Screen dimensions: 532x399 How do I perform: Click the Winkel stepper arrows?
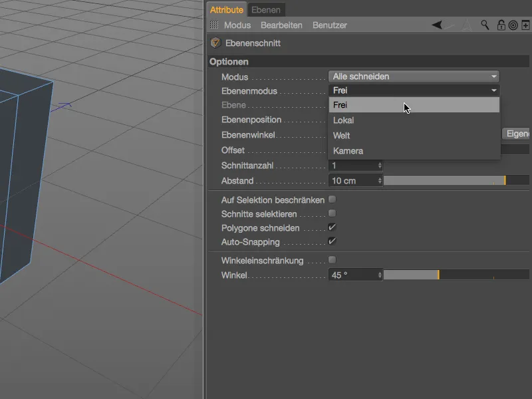[x=380, y=275]
